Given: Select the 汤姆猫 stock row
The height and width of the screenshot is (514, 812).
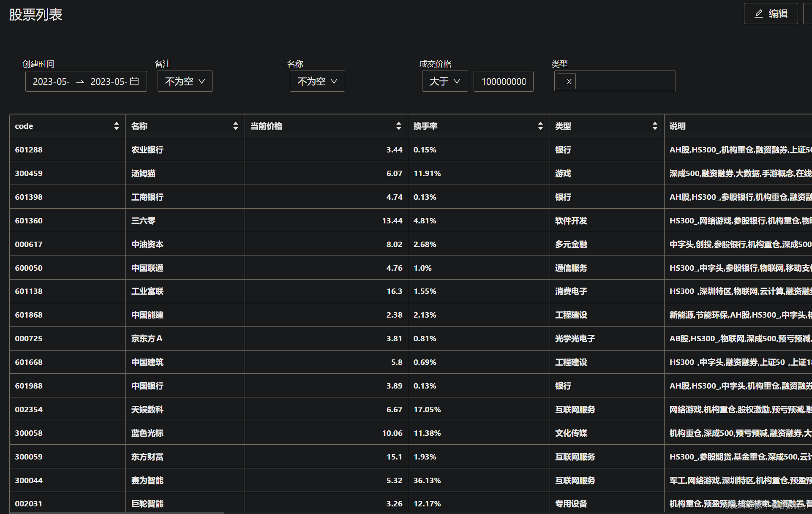Looking at the screenshot, I should click(143, 173).
